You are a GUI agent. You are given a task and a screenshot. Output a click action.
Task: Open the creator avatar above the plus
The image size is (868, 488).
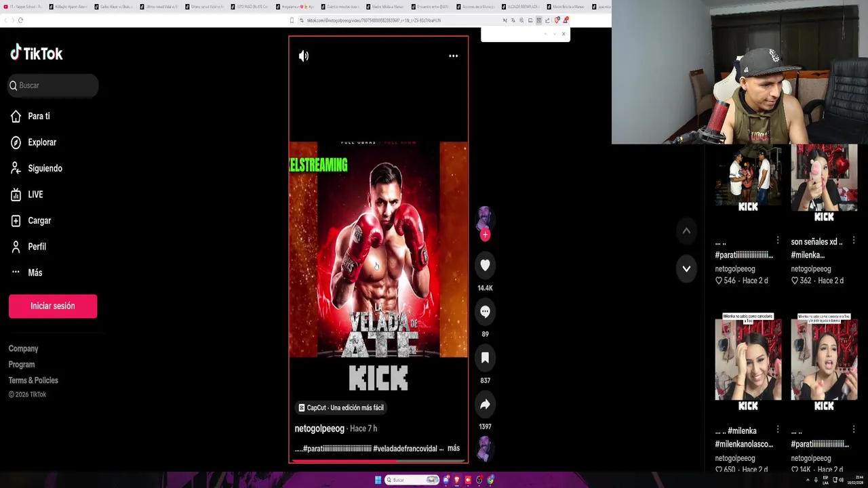pos(484,218)
